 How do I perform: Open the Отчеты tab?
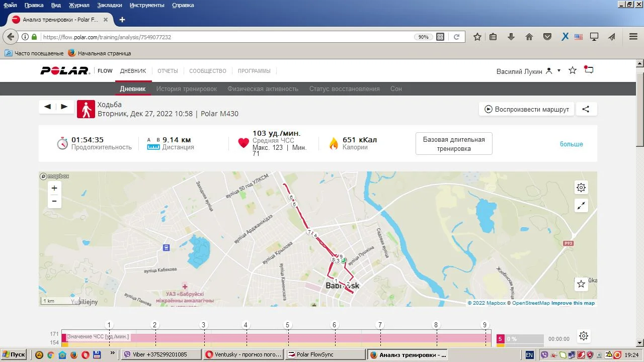point(168,71)
